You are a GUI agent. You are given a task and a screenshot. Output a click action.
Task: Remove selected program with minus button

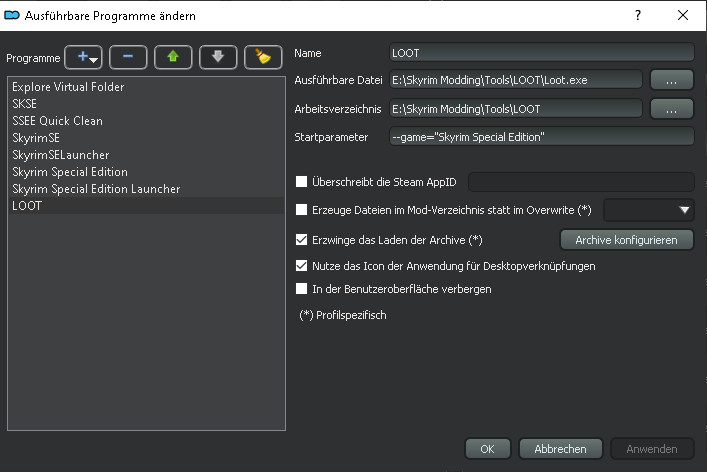(x=127, y=57)
